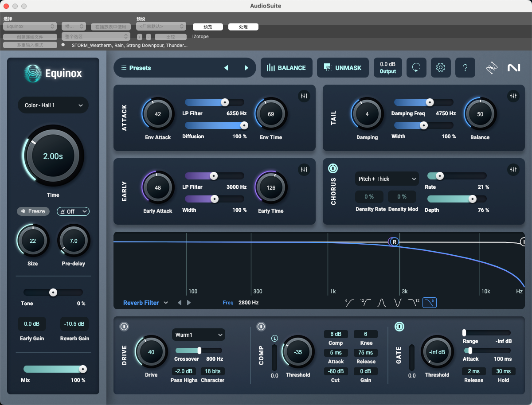Expand the Reverb Filter selector chevron
The image size is (532, 405).
[166, 303]
